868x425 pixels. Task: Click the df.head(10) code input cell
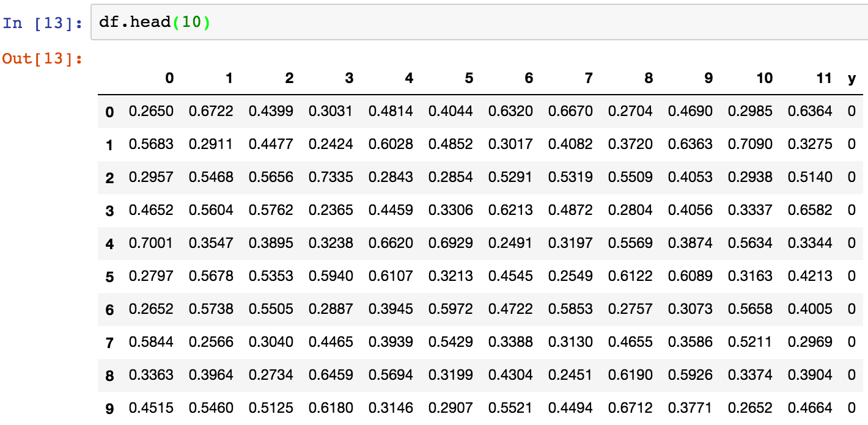coord(477,23)
